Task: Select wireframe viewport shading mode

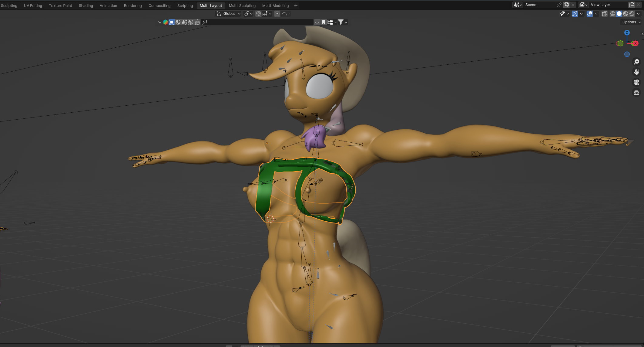Action: 612,14
